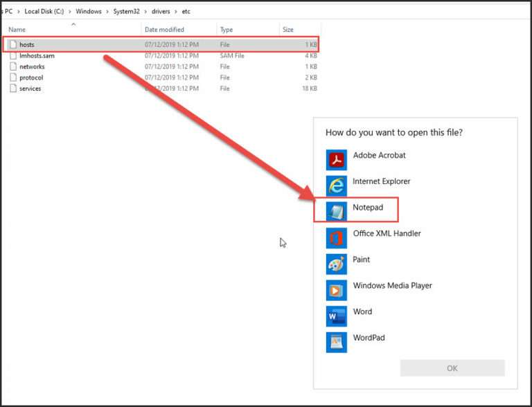Screen dimensions: 532x407
Task: Choose the Internet Explorer icon
Action: [336, 185]
